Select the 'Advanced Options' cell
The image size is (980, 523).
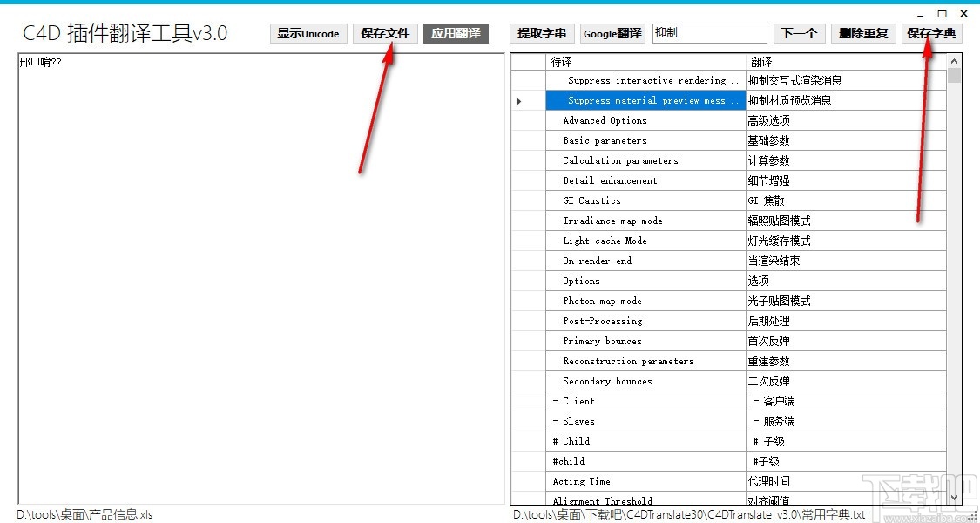pos(645,121)
